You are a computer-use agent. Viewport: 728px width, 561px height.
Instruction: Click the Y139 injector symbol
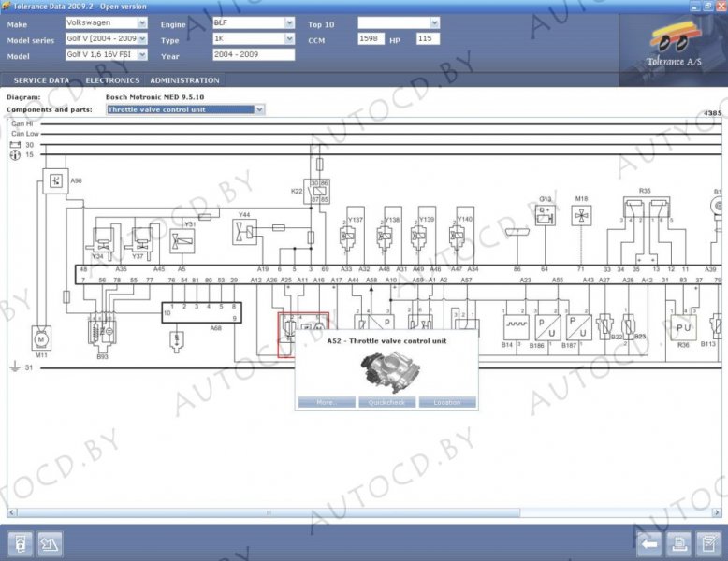418,237
